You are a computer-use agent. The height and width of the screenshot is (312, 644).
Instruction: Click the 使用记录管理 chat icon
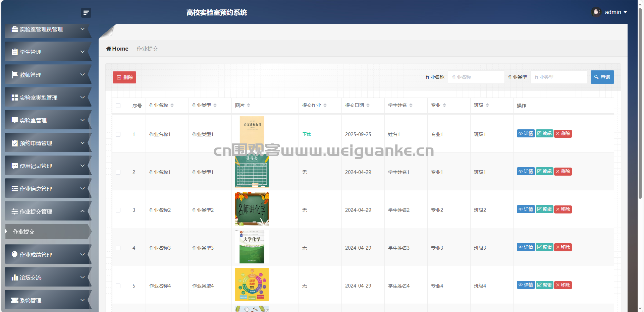(x=15, y=166)
